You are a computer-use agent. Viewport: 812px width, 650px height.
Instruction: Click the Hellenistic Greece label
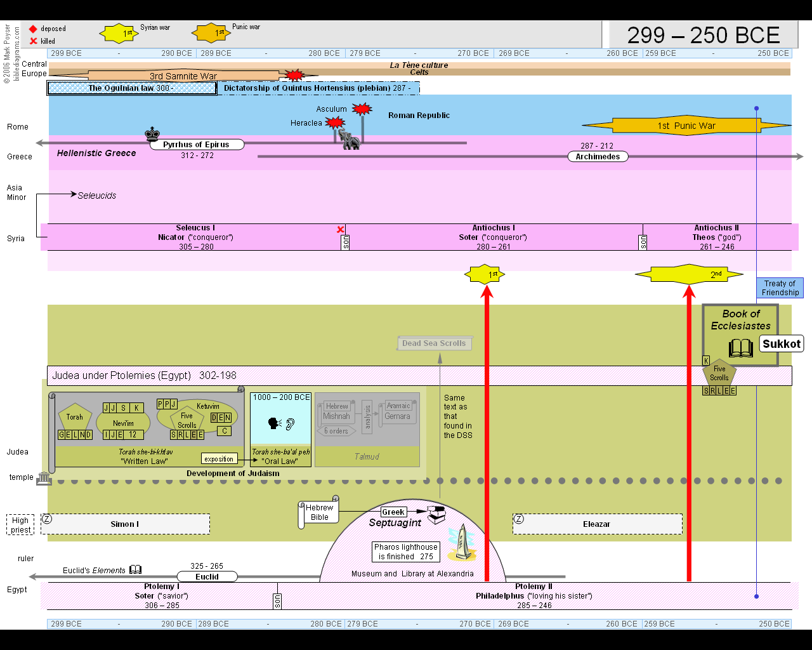[x=96, y=153]
